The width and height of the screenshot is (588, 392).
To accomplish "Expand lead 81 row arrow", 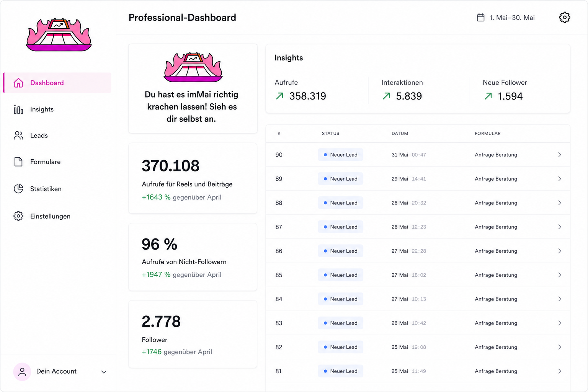I will point(560,371).
